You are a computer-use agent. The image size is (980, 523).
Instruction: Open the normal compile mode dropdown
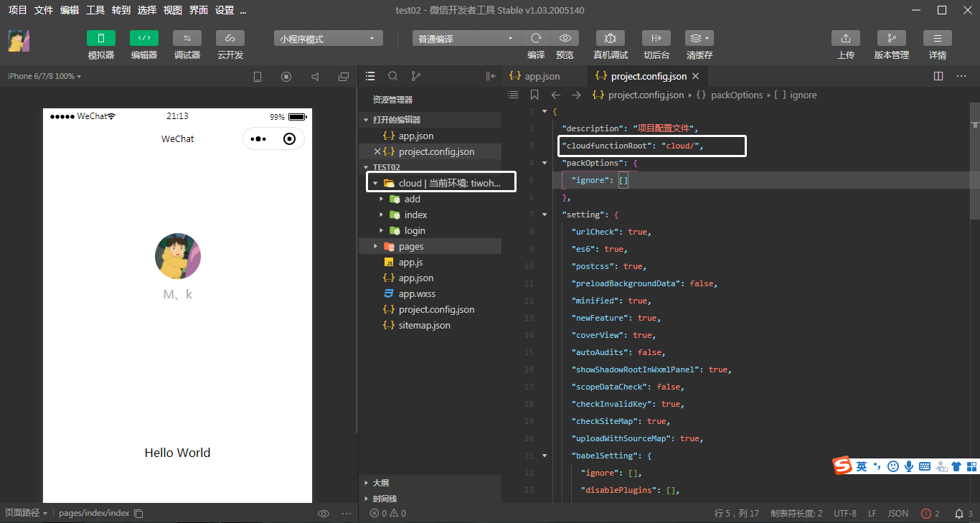click(x=467, y=39)
